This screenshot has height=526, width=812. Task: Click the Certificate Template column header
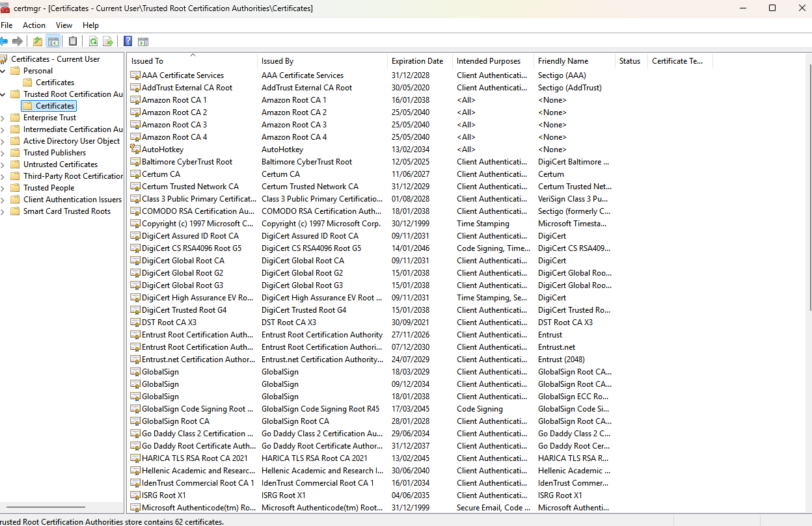click(x=680, y=61)
